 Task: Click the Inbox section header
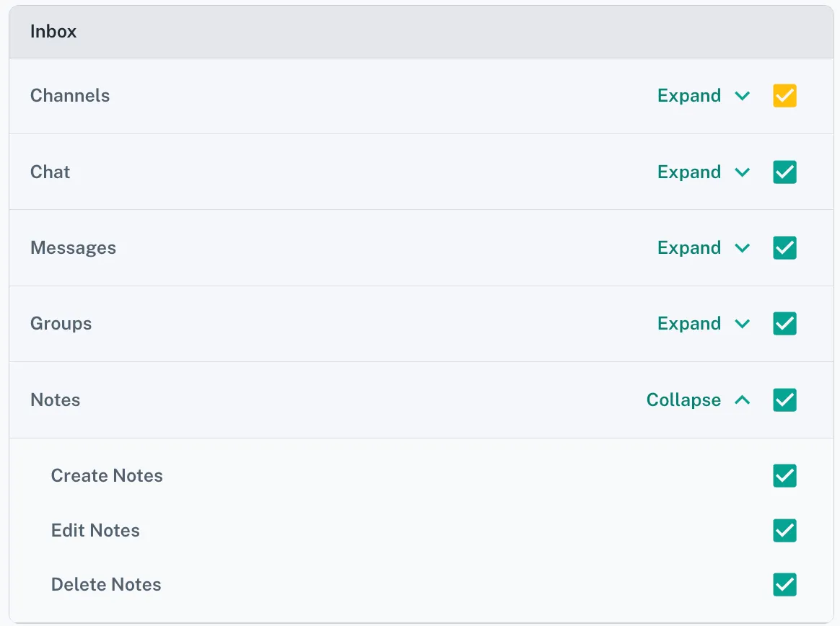coord(53,32)
